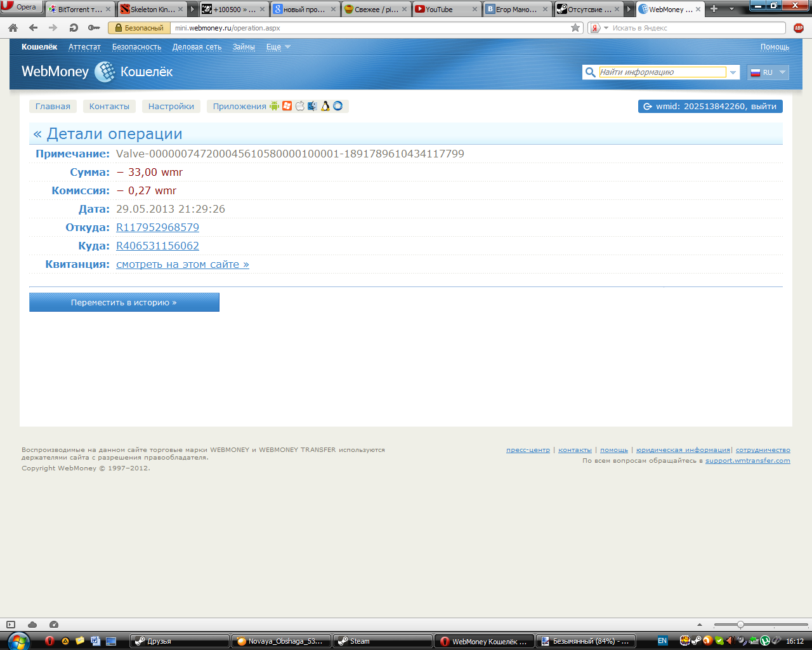Open Opera Link cloud icon
812x650 pixels.
(32, 625)
